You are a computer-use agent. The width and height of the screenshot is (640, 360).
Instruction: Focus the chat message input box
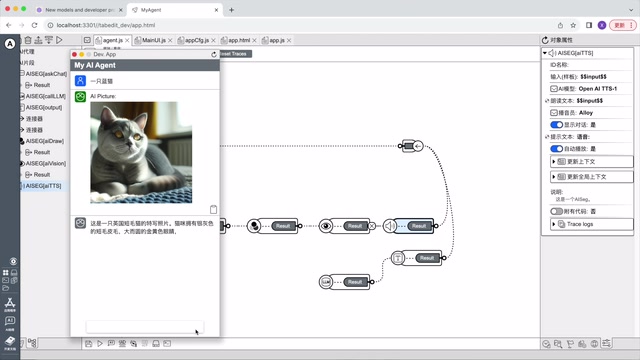145,327
